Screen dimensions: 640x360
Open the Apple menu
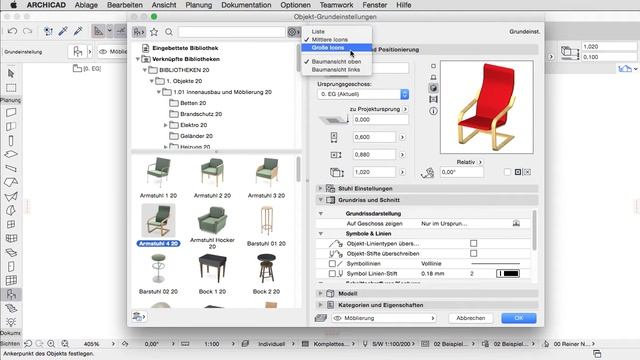[13, 5]
